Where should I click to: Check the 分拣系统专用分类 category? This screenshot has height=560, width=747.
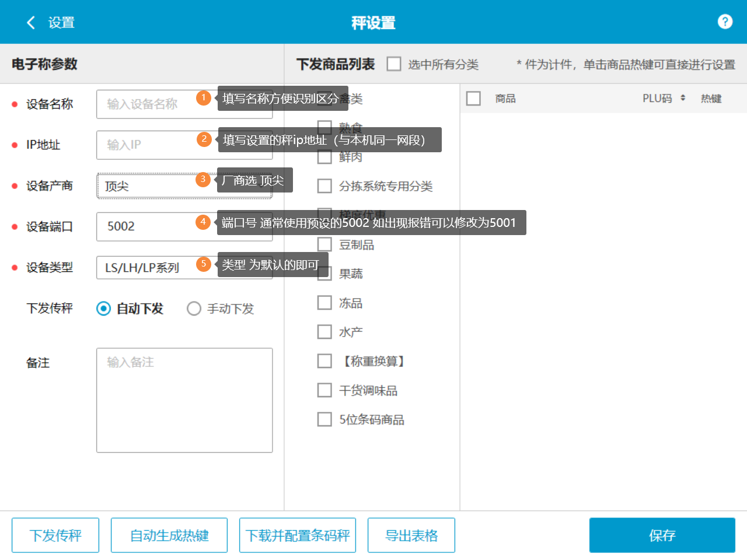pos(324,186)
